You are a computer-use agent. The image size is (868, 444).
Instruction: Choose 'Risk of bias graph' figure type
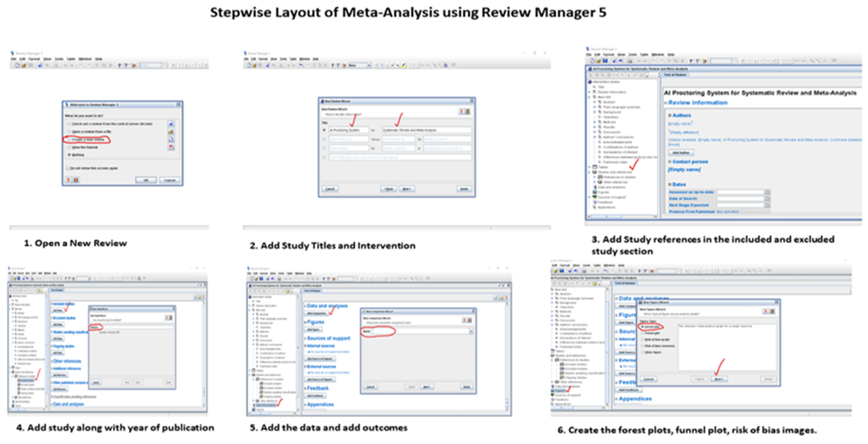point(643,339)
